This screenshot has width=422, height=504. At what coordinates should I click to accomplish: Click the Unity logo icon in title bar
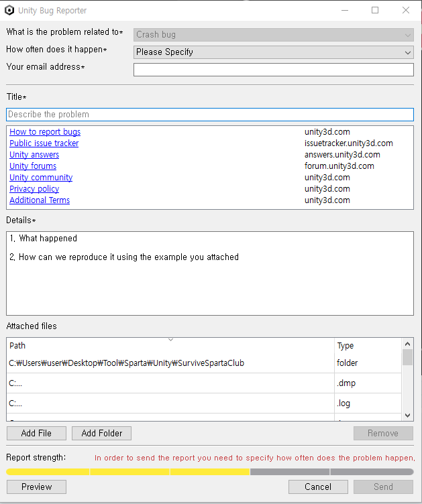pos(9,10)
